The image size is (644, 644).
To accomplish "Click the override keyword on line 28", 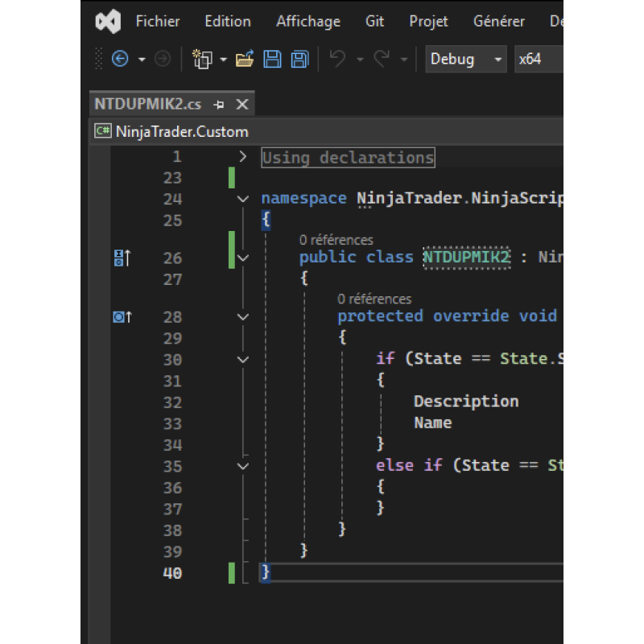I will (471, 316).
